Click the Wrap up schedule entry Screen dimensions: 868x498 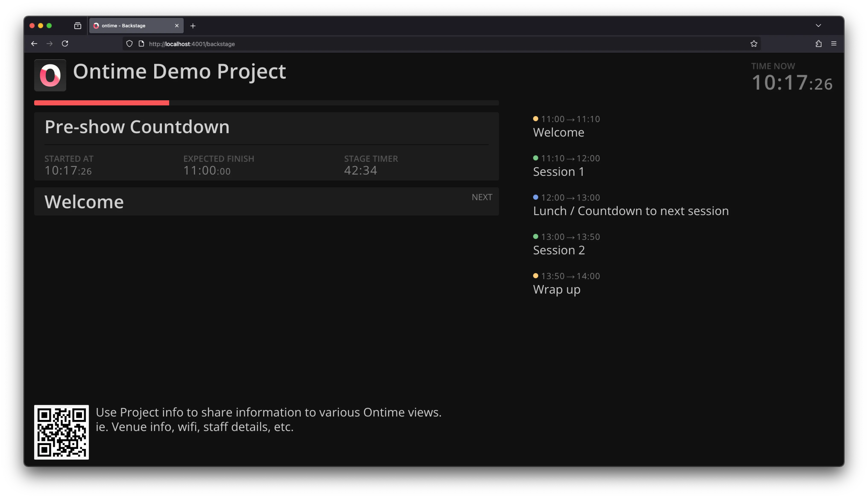[x=557, y=289]
